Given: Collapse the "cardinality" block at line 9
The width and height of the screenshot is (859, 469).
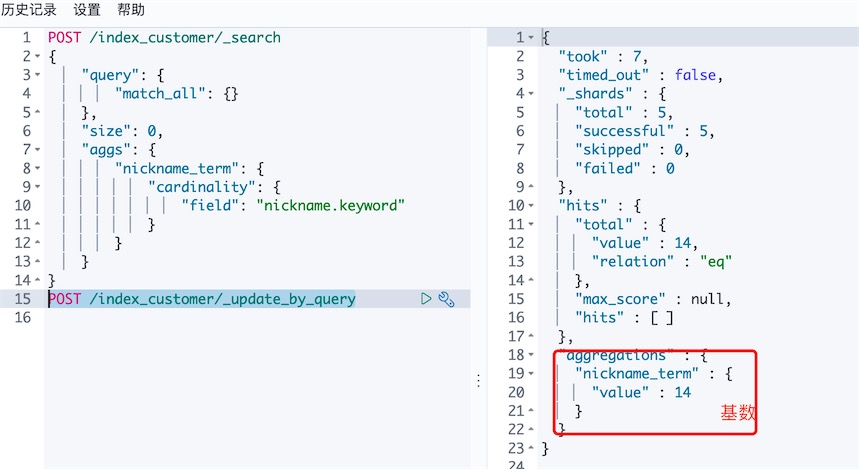Looking at the screenshot, I should 37,187.
